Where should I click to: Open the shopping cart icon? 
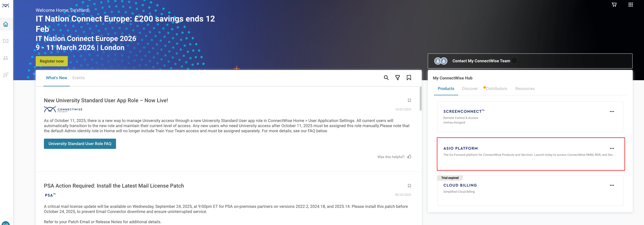614,5
